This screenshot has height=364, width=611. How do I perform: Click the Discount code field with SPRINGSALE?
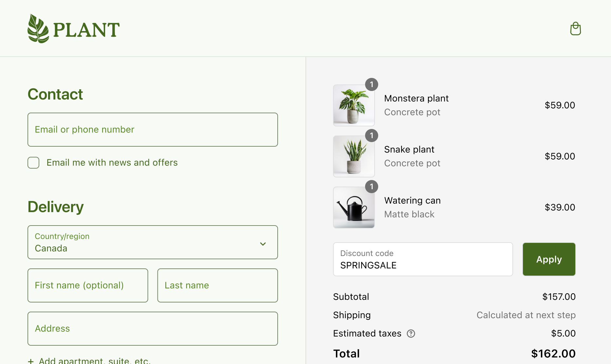pos(423,259)
